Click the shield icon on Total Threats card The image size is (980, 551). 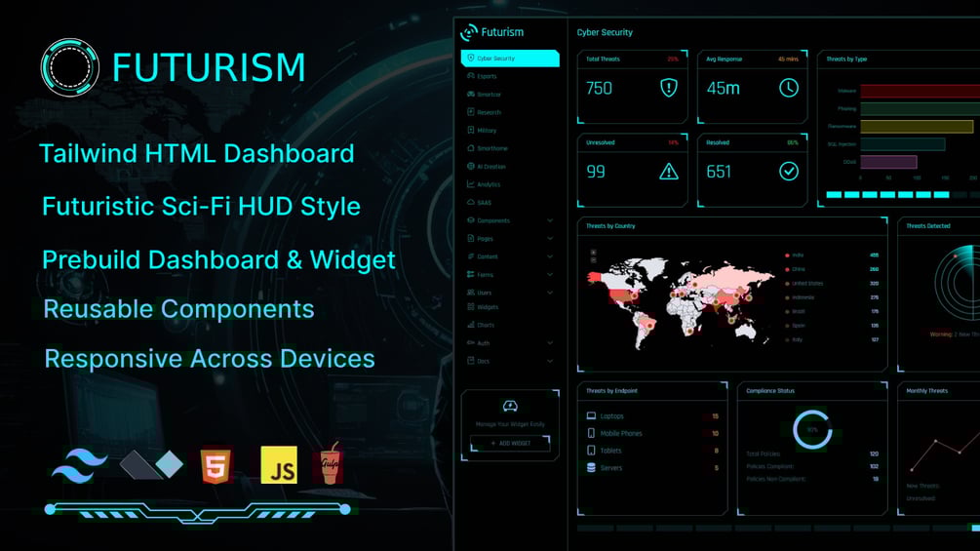tap(669, 88)
